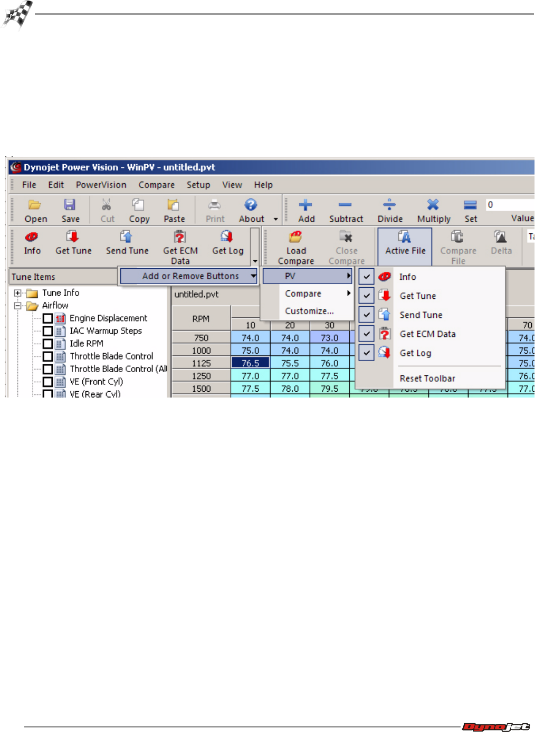
Task: Select the column 20 header
Action: click(290, 325)
